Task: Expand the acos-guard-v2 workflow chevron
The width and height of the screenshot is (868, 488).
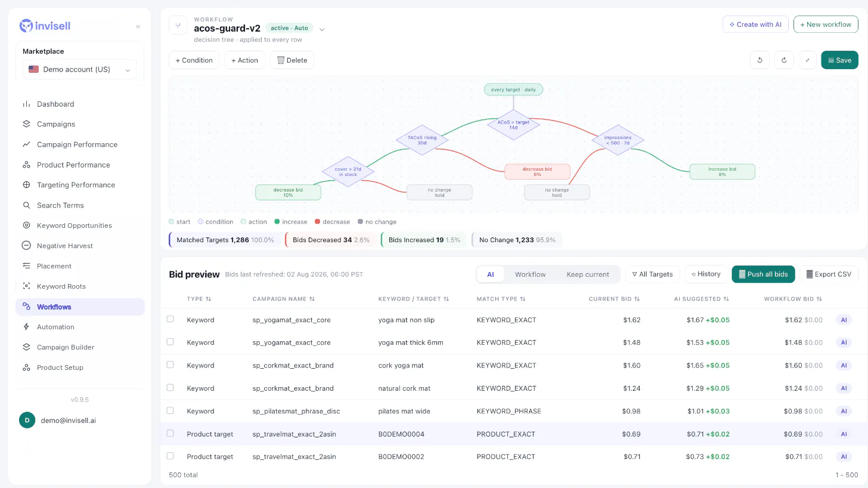Action: 322,29
